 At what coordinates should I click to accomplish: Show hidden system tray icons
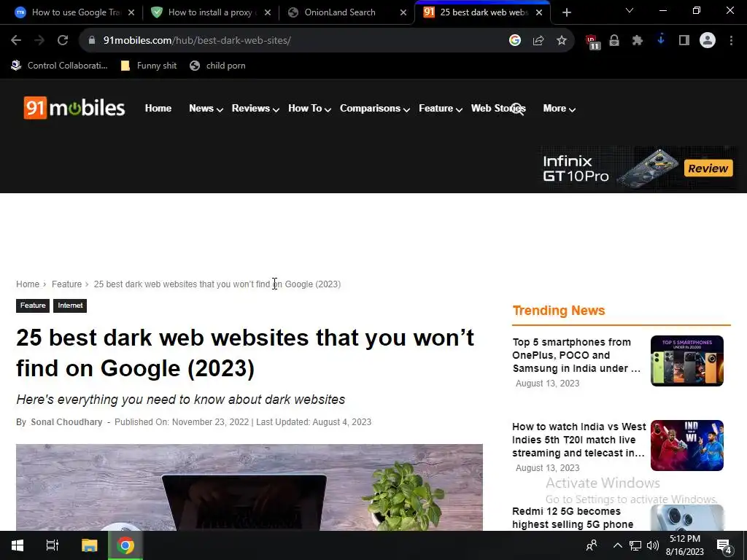coord(617,545)
